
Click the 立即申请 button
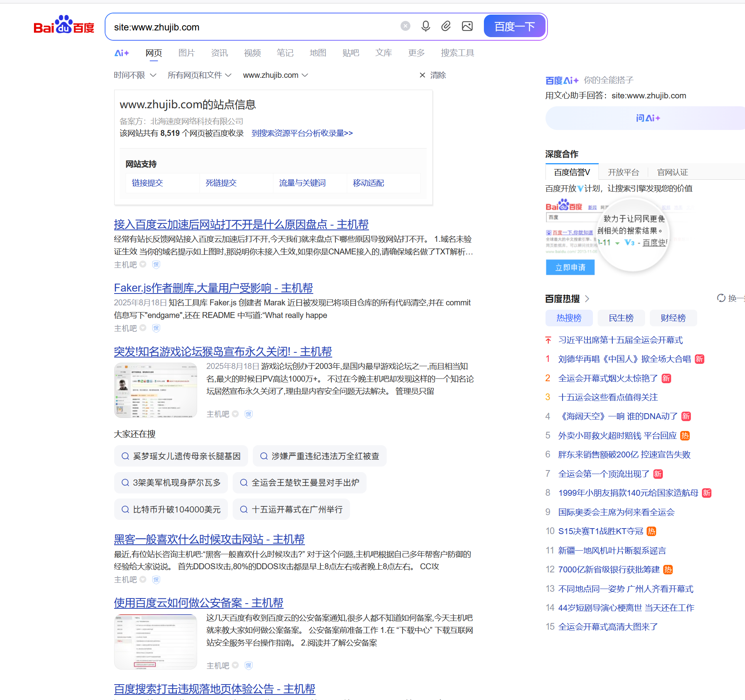(570, 267)
